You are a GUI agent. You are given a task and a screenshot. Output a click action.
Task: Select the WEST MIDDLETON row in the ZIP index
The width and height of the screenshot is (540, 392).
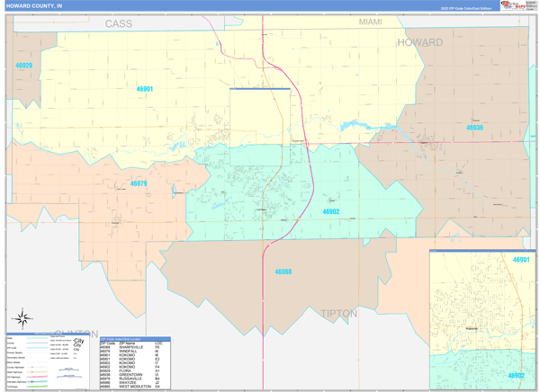[x=132, y=387]
